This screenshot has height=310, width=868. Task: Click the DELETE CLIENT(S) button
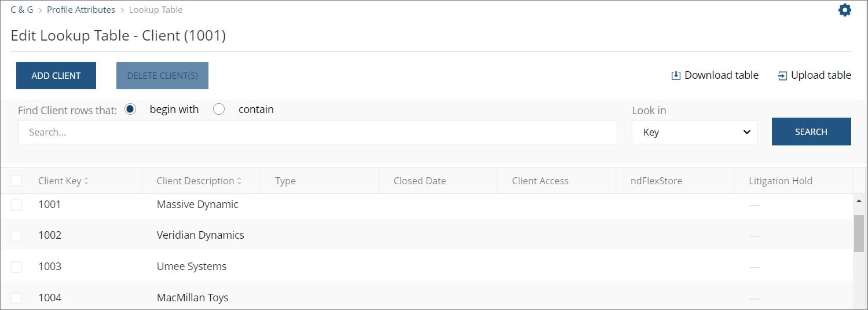(x=162, y=75)
